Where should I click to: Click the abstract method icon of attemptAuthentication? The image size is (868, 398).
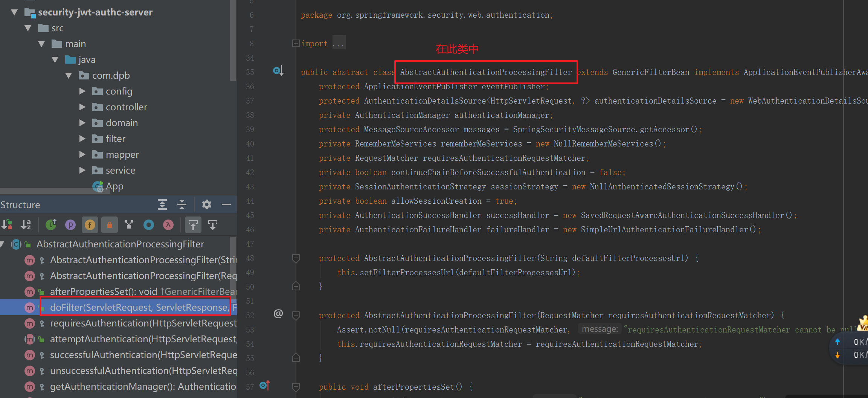pyautogui.click(x=29, y=339)
